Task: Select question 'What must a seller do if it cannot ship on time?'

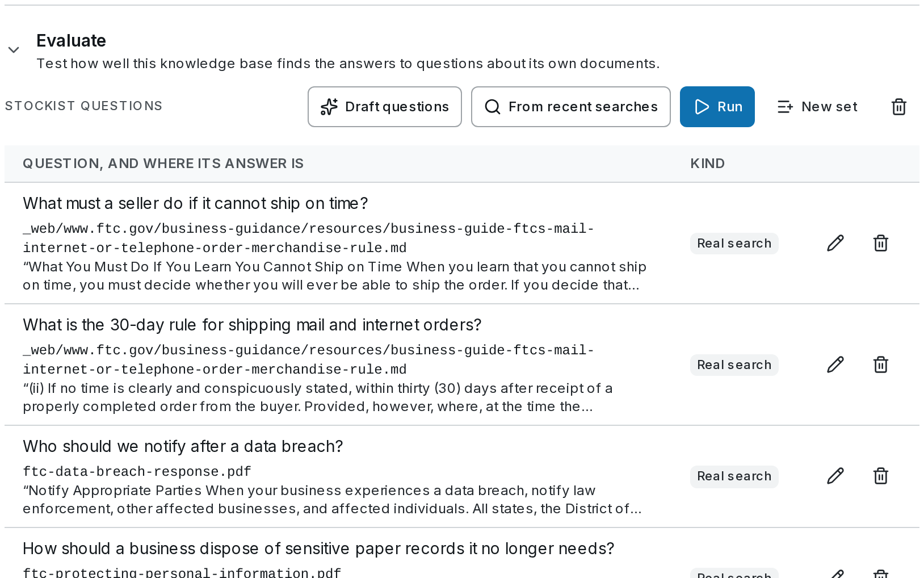Action: click(x=195, y=203)
